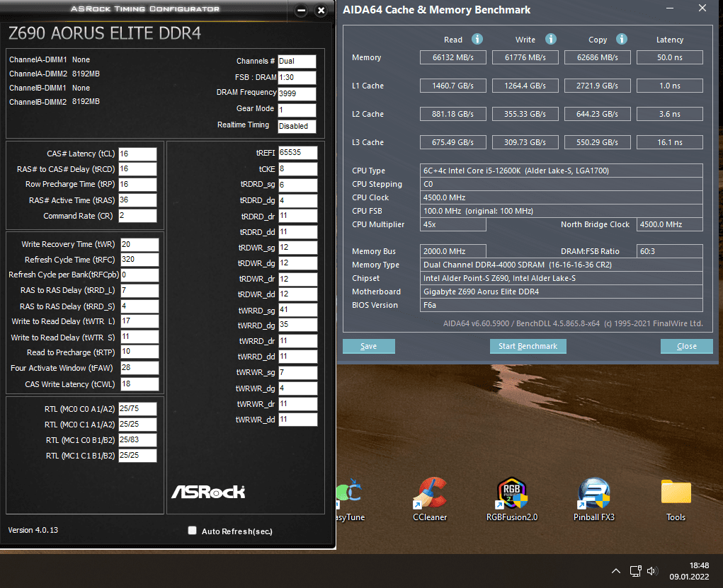Click the Read to Precharge (tRTP) field
723x588 pixels.
click(140, 352)
